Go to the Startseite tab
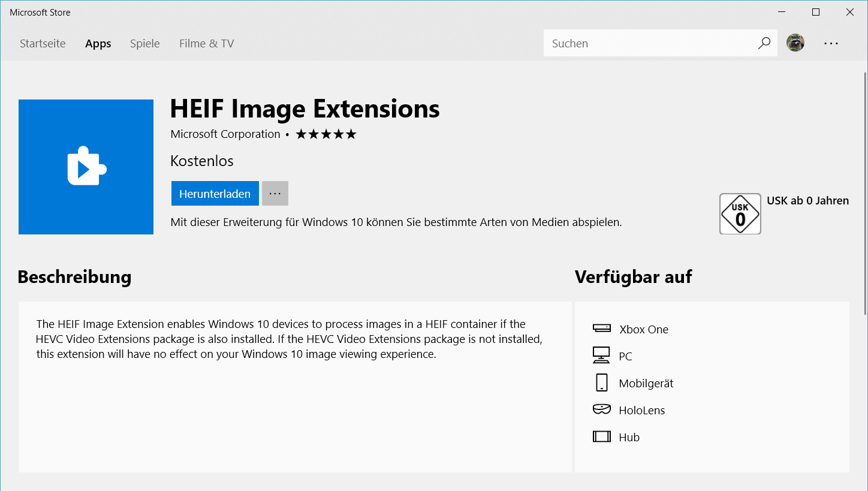 click(43, 43)
